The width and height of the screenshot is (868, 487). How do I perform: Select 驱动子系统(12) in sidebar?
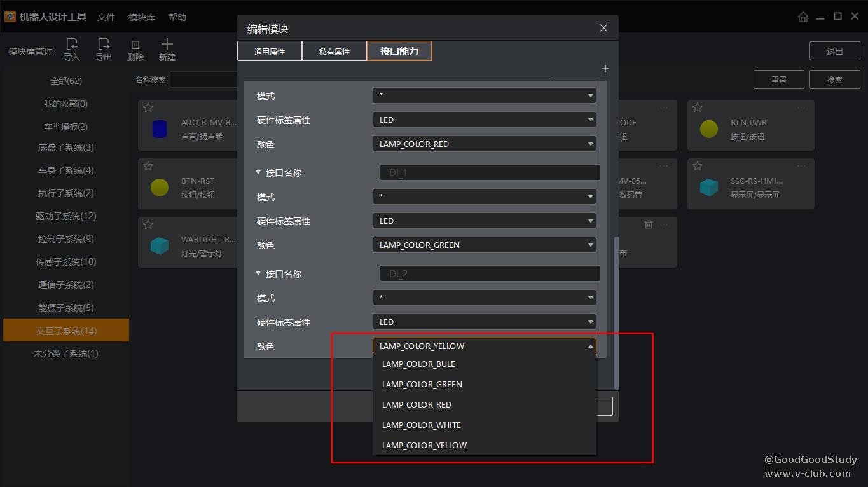[66, 216]
